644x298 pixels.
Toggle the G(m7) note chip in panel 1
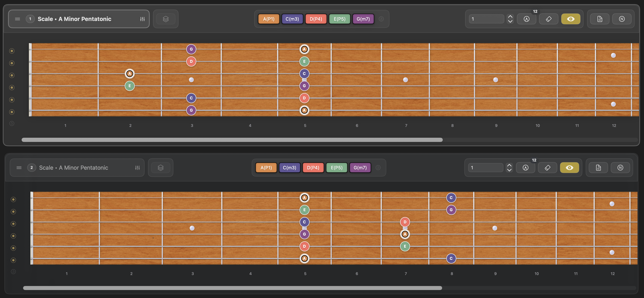coord(363,19)
